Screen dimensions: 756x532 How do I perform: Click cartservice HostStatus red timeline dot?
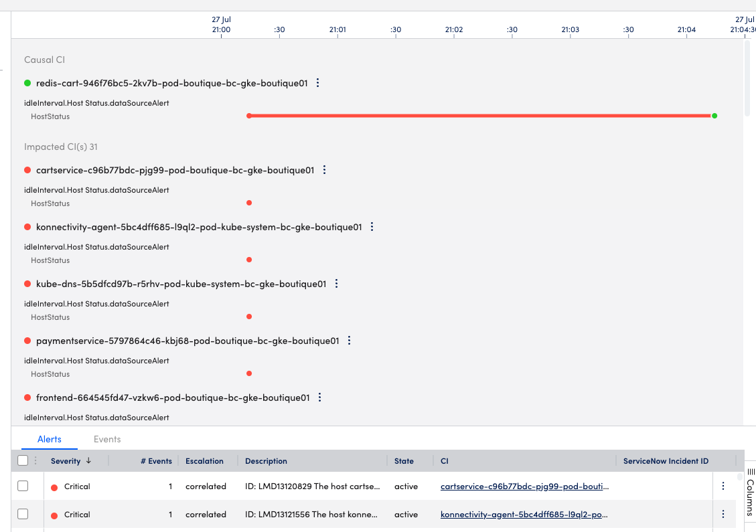click(x=249, y=203)
